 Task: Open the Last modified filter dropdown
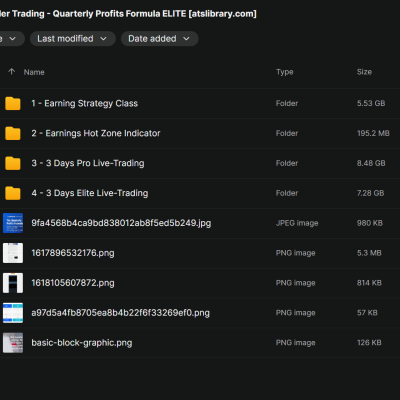73,39
